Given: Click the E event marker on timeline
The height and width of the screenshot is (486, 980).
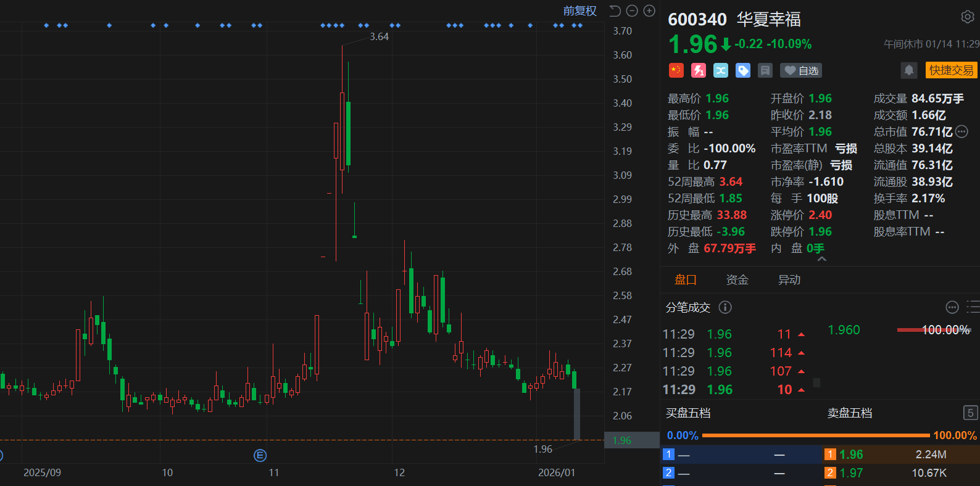Looking at the screenshot, I should [x=260, y=456].
